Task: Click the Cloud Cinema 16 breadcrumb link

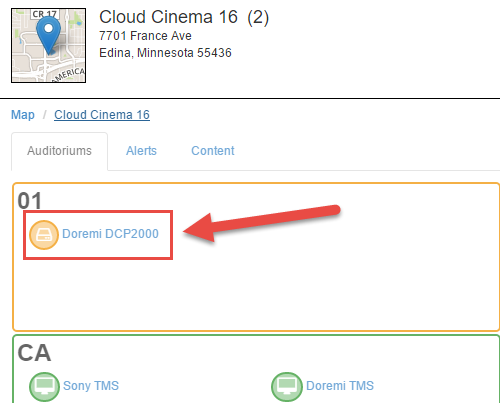Action: coord(102,115)
